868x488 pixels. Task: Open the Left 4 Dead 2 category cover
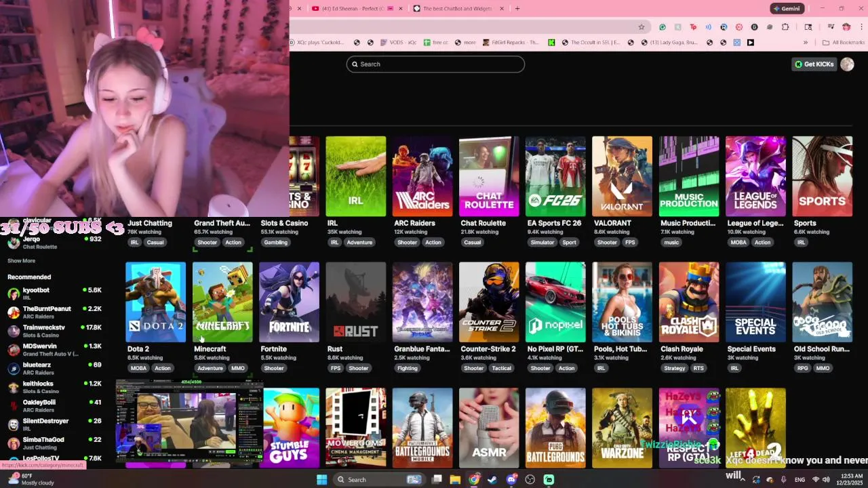755,428
